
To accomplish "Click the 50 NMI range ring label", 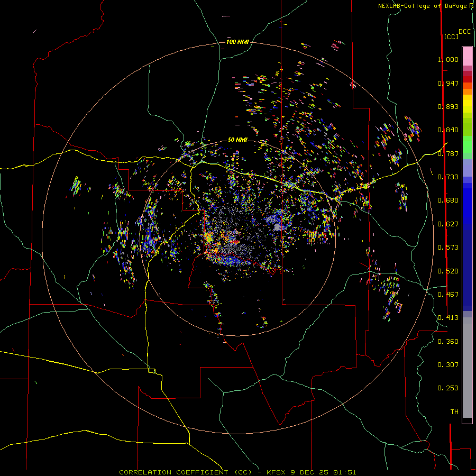I will (x=237, y=140).
